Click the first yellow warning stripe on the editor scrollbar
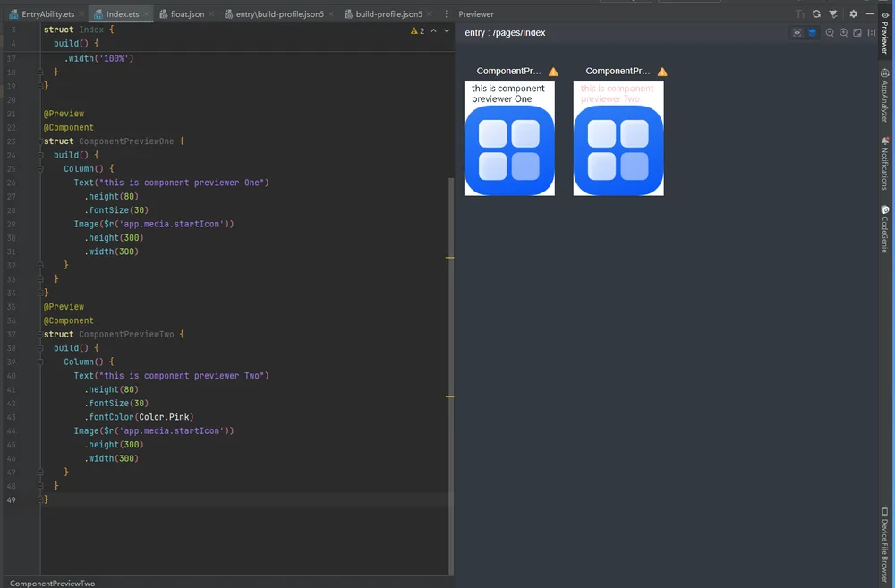 pyautogui.click(x=450, y=258)
